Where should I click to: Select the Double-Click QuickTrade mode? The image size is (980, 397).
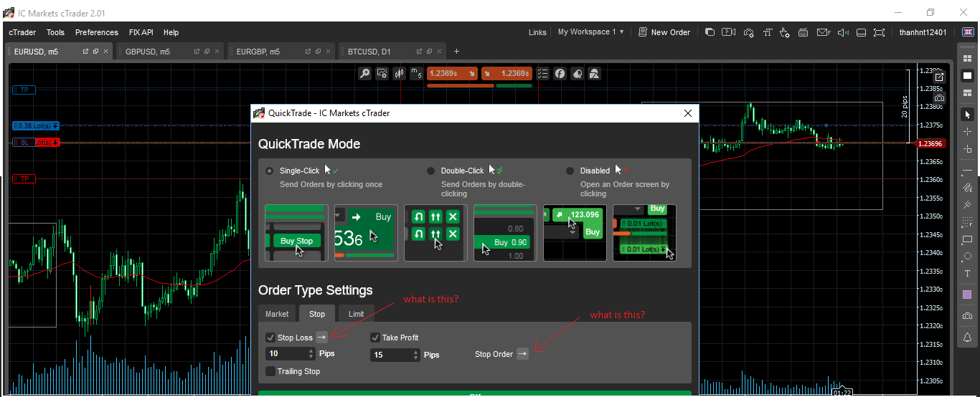pos(431,171)
